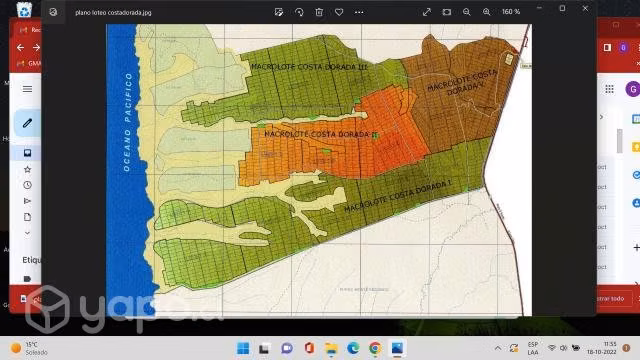Open the three-dot more options menu

pos(359,12)
